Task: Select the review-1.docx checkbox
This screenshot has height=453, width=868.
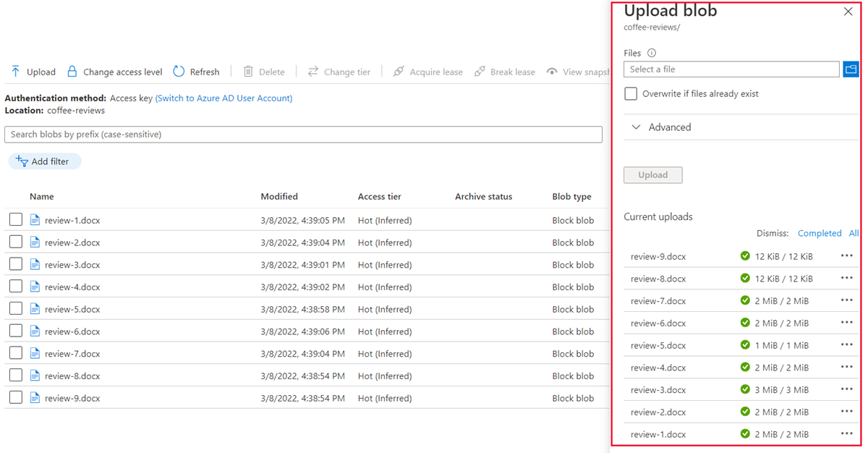Action: [16, 220]
